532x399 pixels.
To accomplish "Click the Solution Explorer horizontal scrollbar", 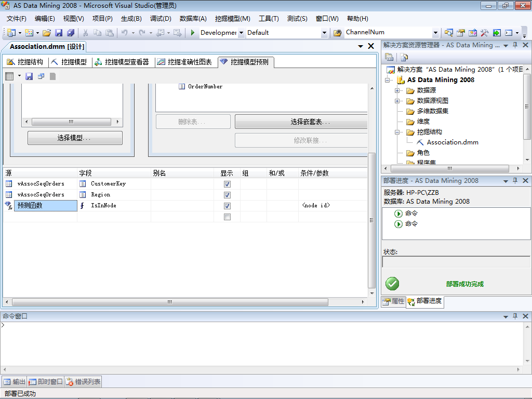I will 449,168.
